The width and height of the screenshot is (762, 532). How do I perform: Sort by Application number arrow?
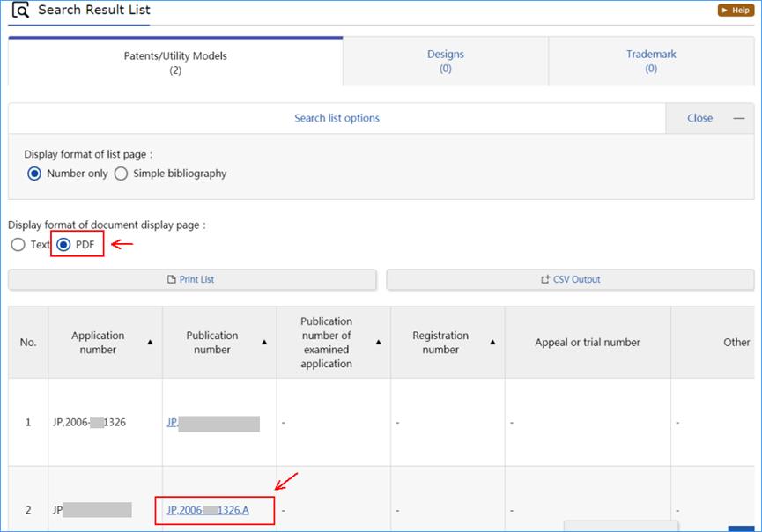(x=150, y=343)
